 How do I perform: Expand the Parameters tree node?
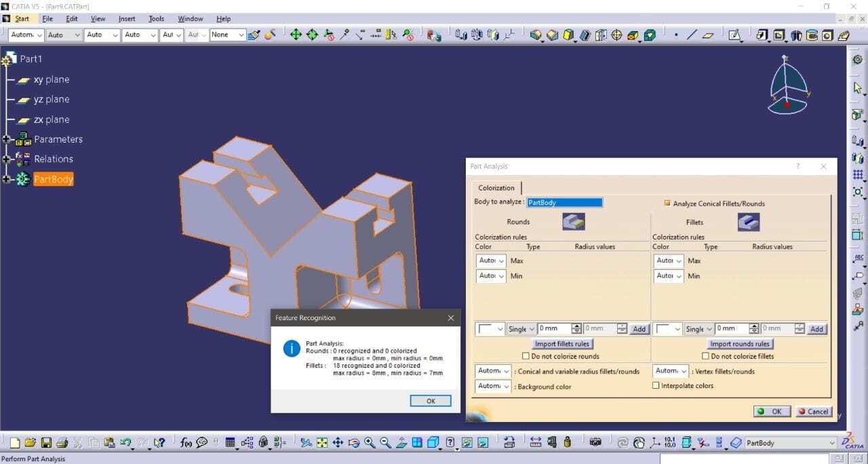[7, 139]
